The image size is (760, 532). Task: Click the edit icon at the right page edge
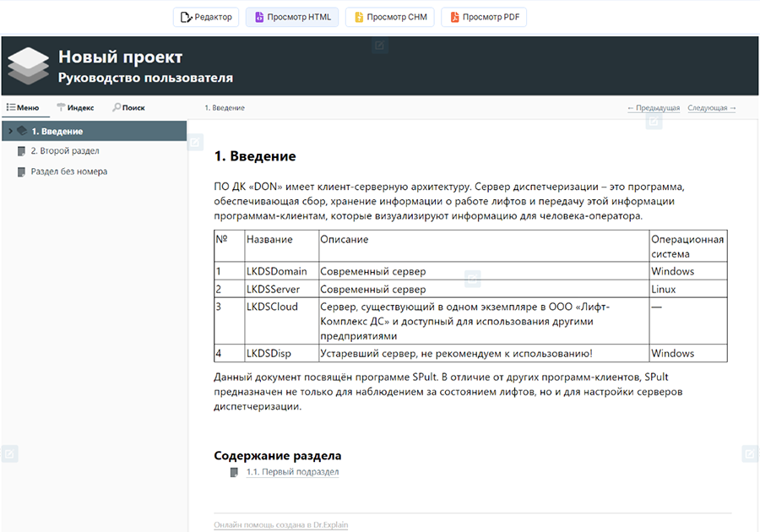tap(750, 454)
